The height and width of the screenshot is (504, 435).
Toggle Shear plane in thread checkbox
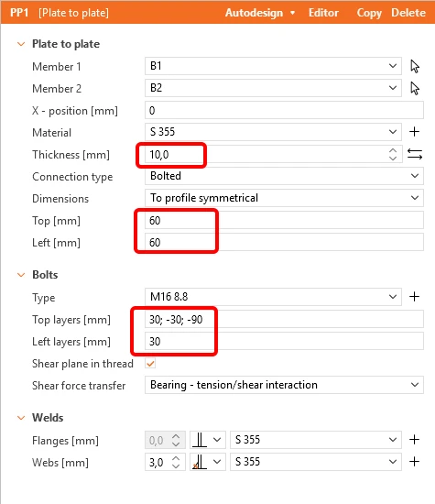click(x=150, y=364)
